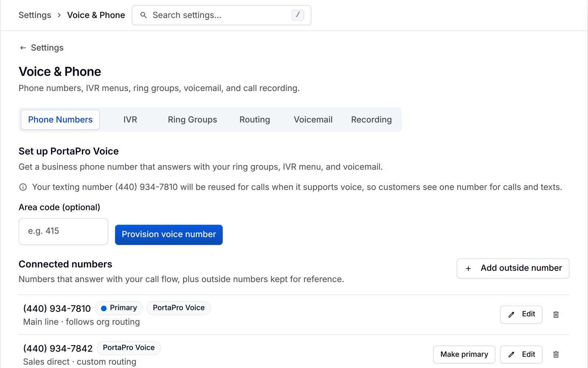
Task: Click the back arrow beside Settings
Action: (23, 48)
